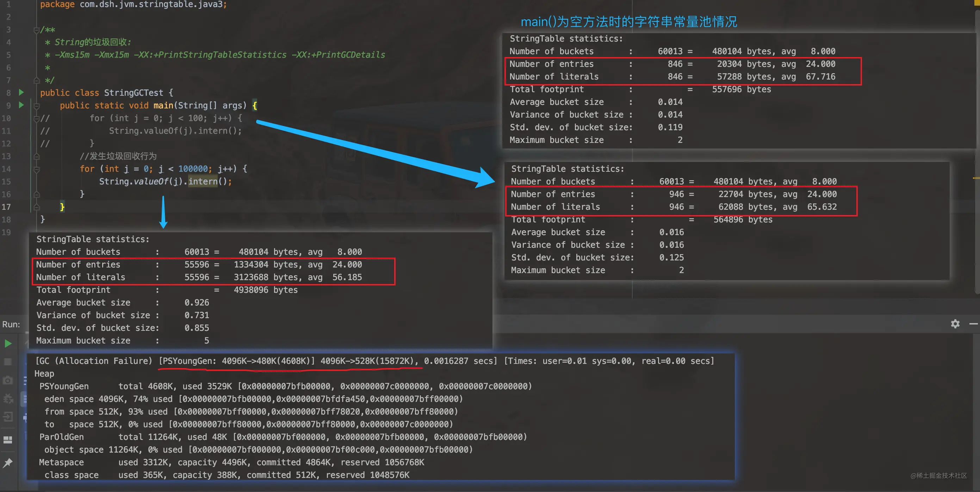Click the Heap line in the console
This screenshot has width=980, height=492.
[44, 374]
